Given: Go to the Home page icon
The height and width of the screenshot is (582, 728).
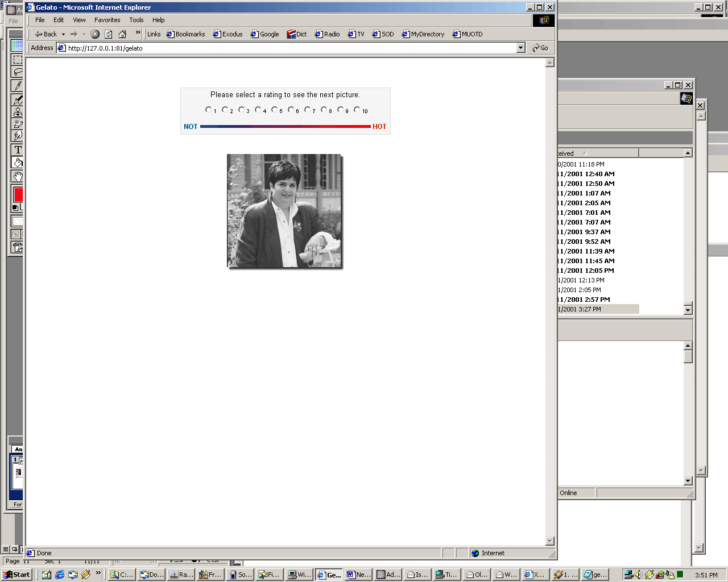Looking at the screenshot, I should (122, 34).
